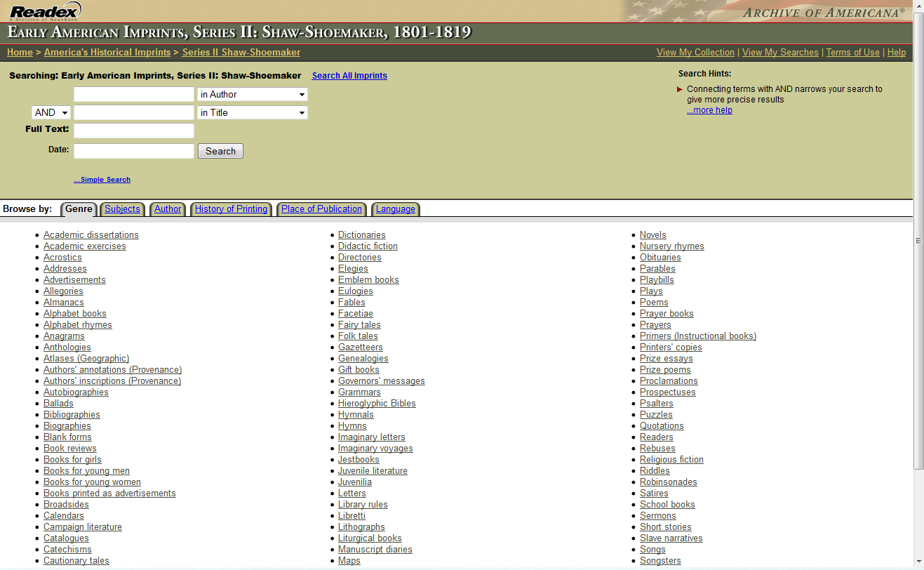
Task: Open Governors' messages link
Action: [x=382, y=381]
